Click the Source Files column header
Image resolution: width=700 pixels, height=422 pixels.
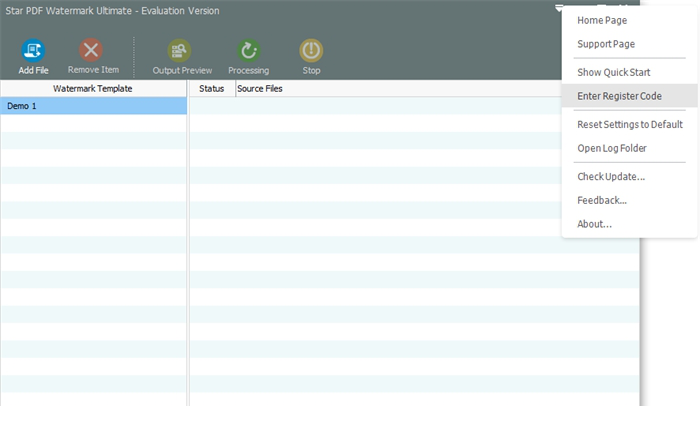(260, 88)
